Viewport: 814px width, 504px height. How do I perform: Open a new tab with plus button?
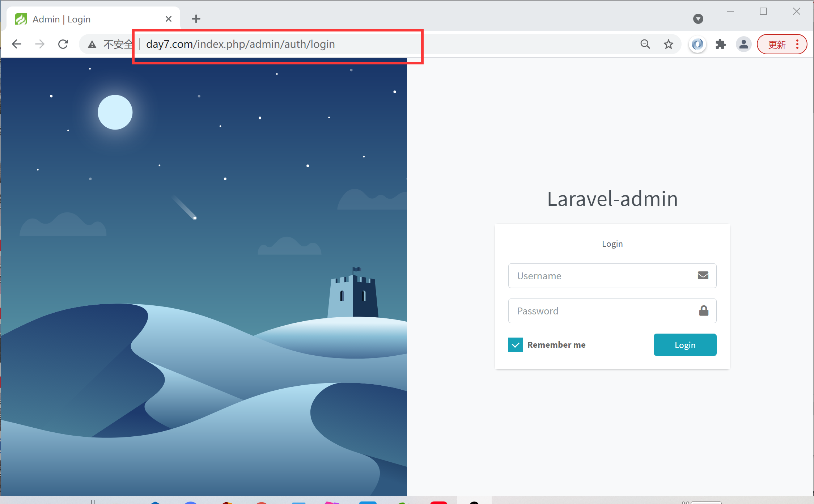click(x=196, y=19)
